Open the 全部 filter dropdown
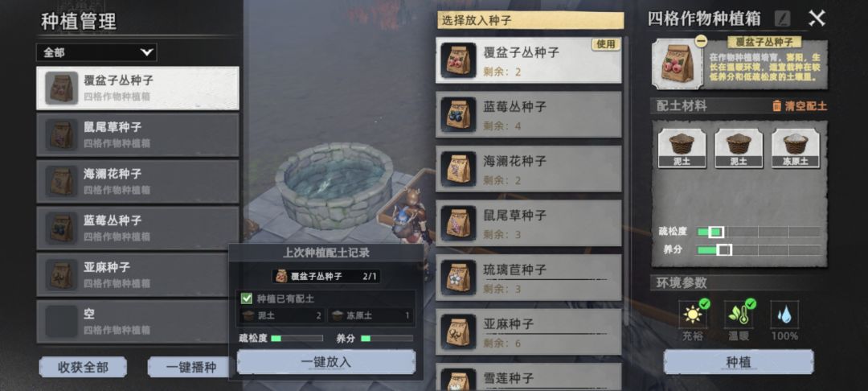The width and height of the screenshot is (868, 391). 96,52
